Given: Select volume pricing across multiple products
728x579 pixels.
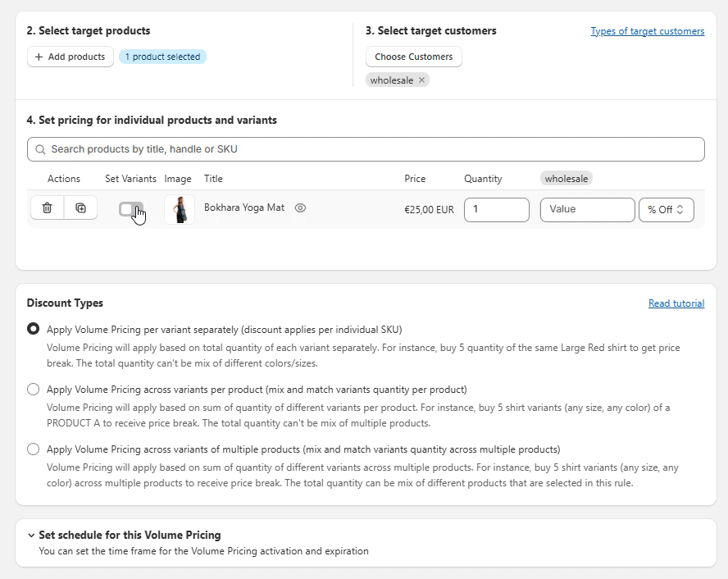Looking at the screenshot, I should (33, 449).
